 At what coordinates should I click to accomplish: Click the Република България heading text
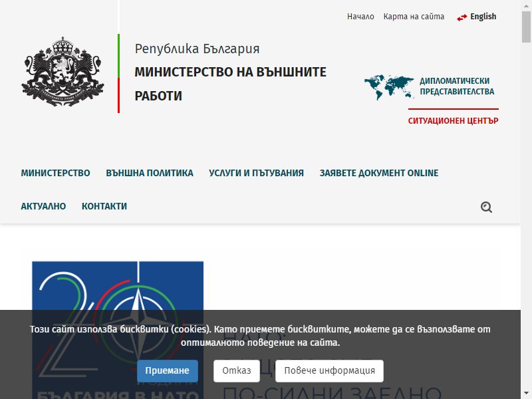(x=197, y=49)
